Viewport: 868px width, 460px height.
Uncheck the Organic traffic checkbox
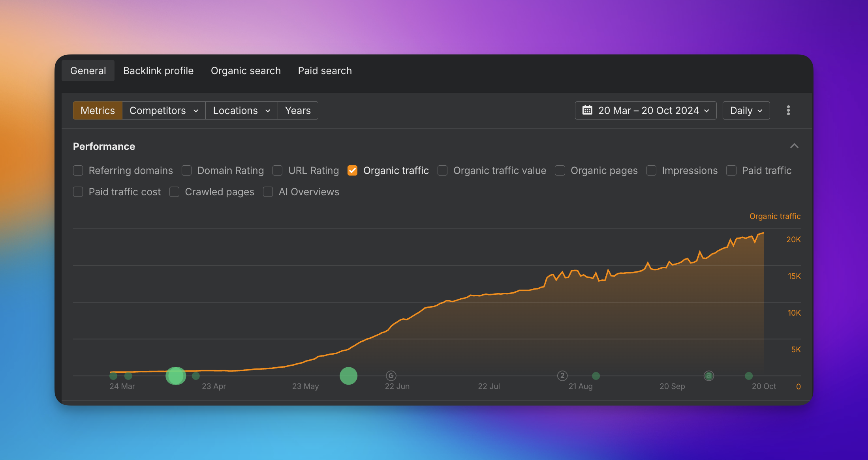tap(352, 170)
